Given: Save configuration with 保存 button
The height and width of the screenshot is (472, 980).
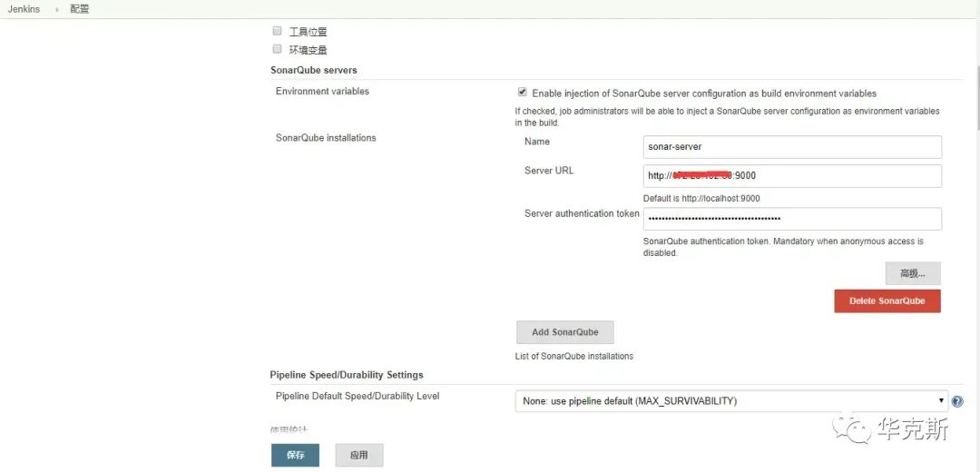Looking at the screenshot, I should coord(295,455).
